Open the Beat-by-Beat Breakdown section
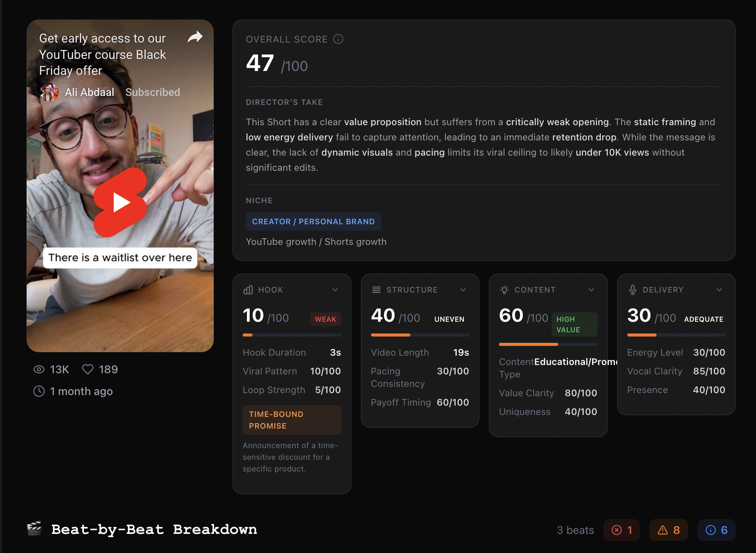This screenshot has width=756, height=553. pos(154,530)
